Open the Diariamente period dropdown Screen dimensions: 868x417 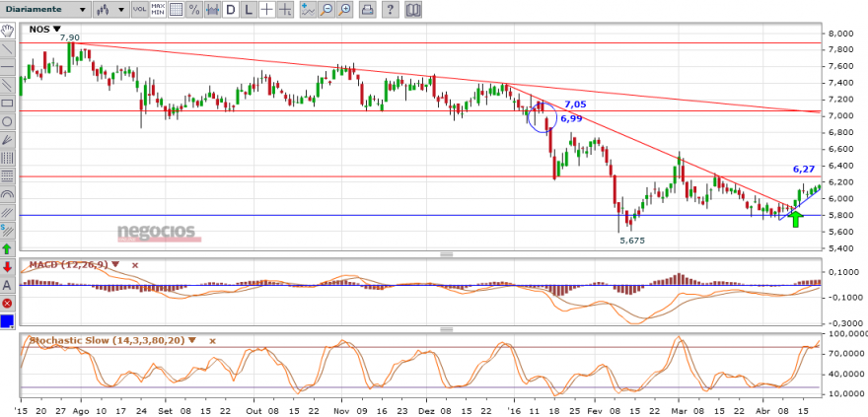[x=44, y=10]
